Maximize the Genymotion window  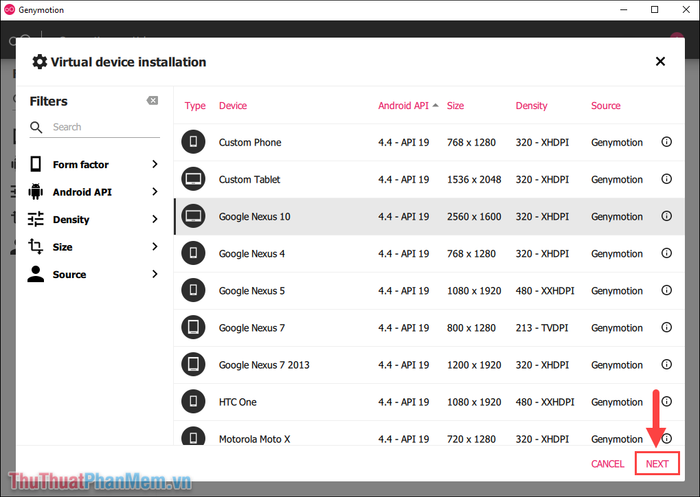654,9
